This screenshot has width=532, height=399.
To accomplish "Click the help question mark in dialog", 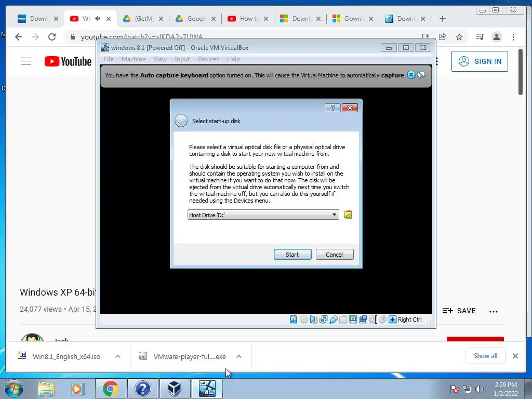I will (332, 108).
